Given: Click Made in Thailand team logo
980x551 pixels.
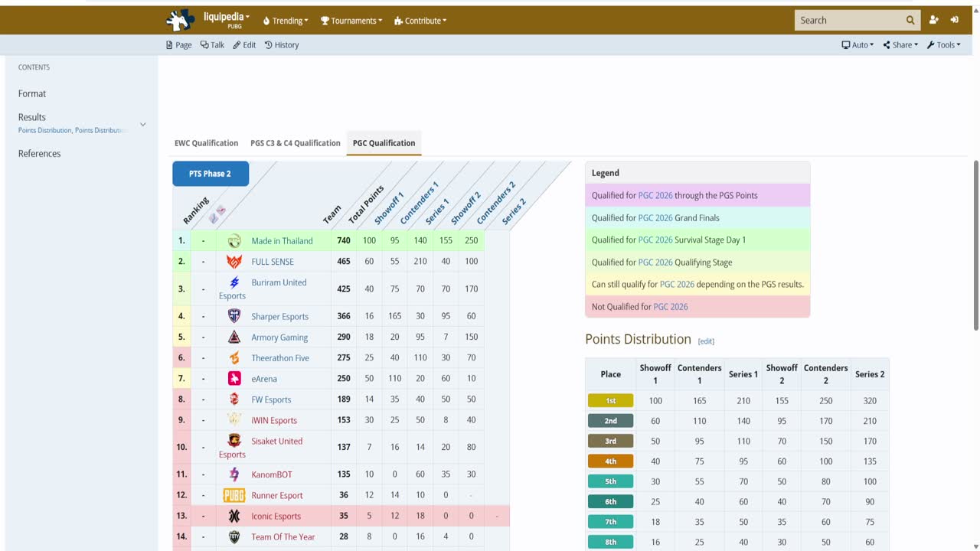Looking at the screenshot, I should click(x=234, y=240).
